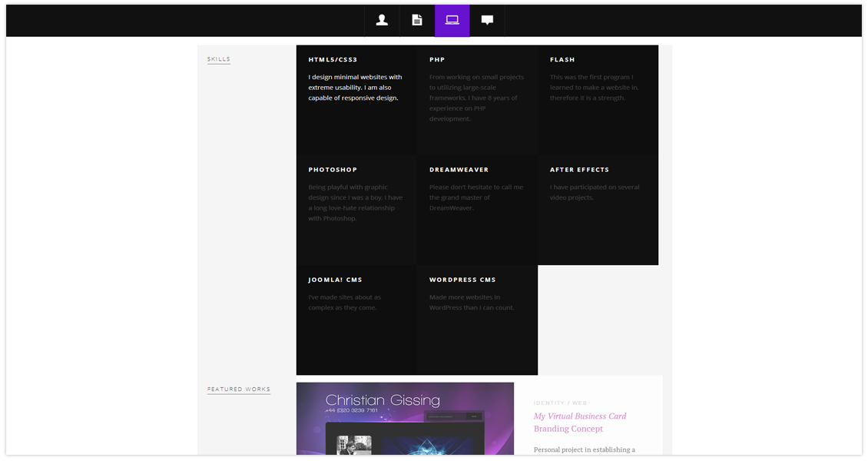
Task: Click the PHP skill tile
Action: coord(477,100)
